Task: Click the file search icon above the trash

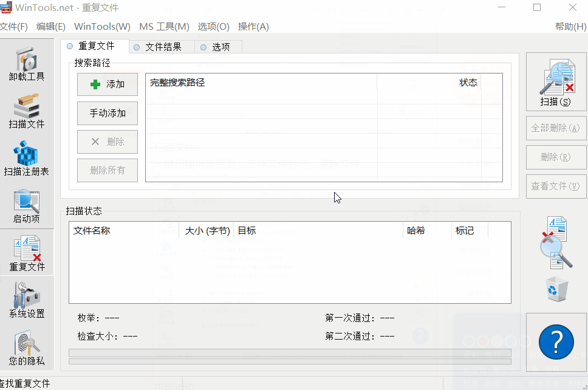Action: point(556,241)
